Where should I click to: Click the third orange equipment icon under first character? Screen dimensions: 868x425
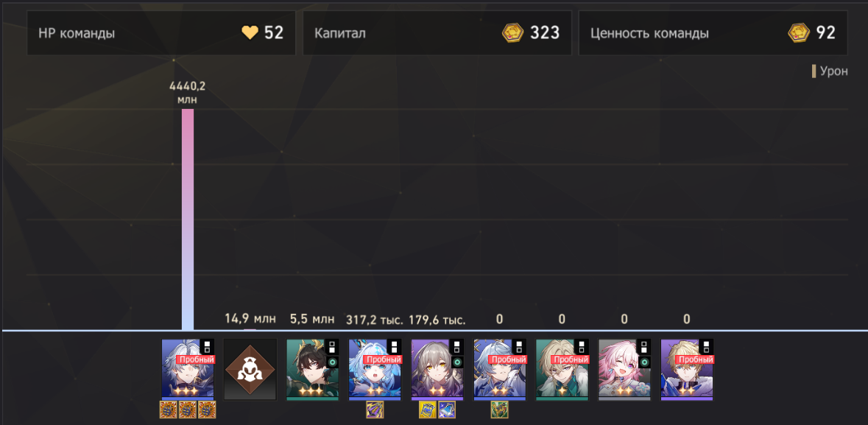pos(206,410)
